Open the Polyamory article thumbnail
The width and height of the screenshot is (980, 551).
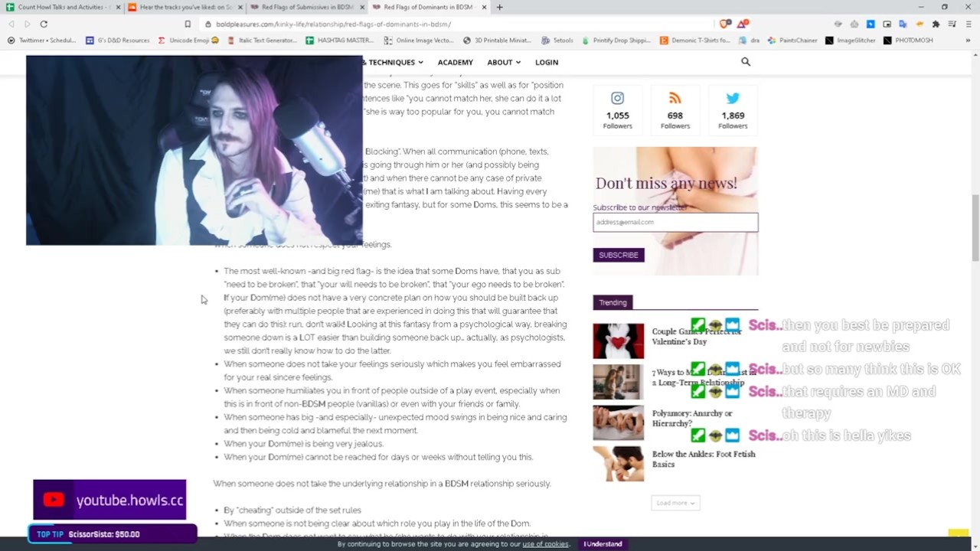pos(618,422)
